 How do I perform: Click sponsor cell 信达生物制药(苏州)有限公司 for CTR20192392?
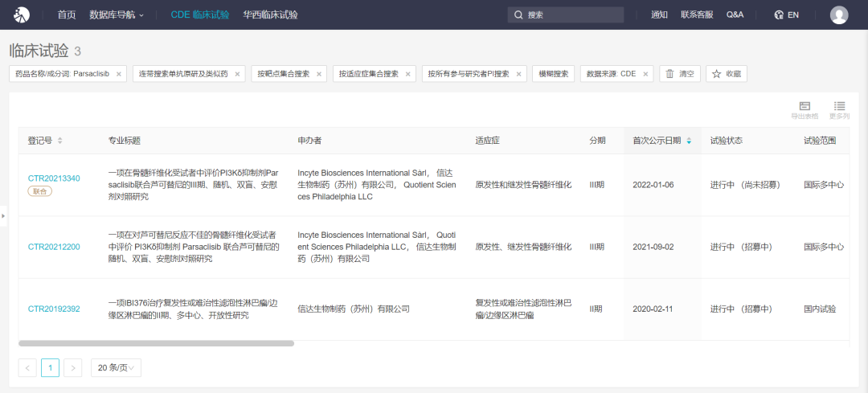[353, 309]
